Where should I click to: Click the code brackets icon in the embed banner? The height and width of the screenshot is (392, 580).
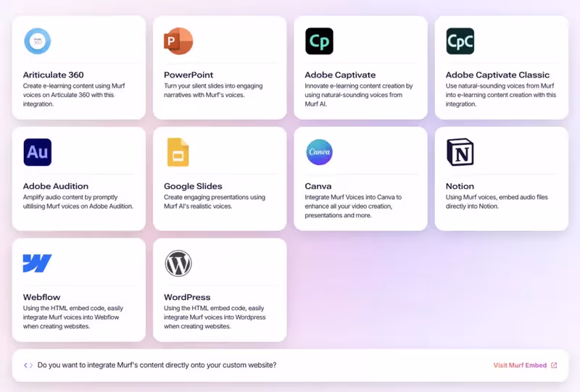pos(28,365)
